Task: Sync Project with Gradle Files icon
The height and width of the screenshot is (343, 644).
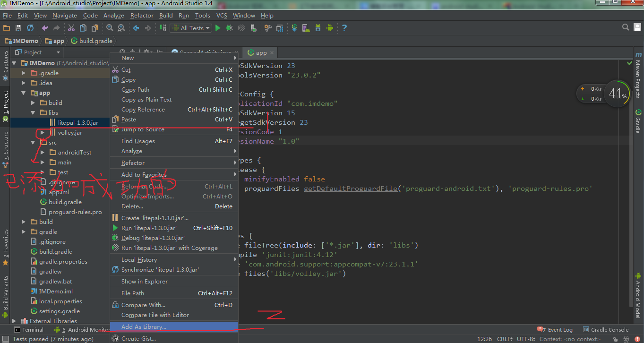Action: [294, 28]
